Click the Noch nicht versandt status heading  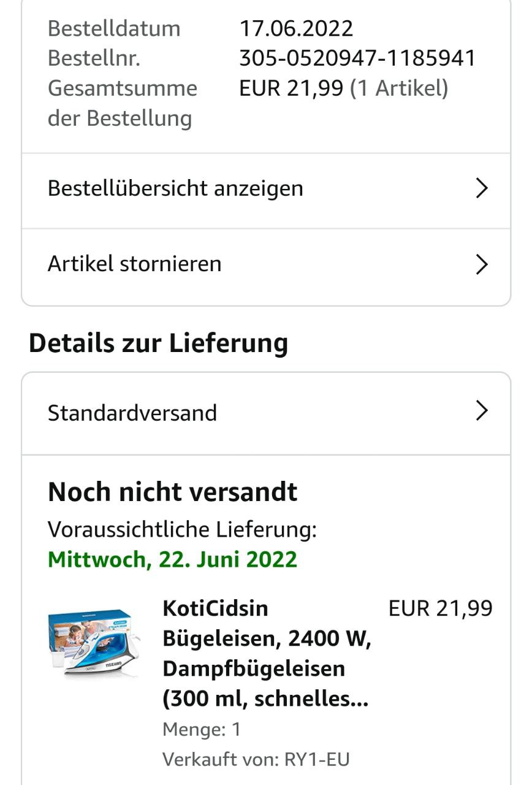(x=172, y=492)
